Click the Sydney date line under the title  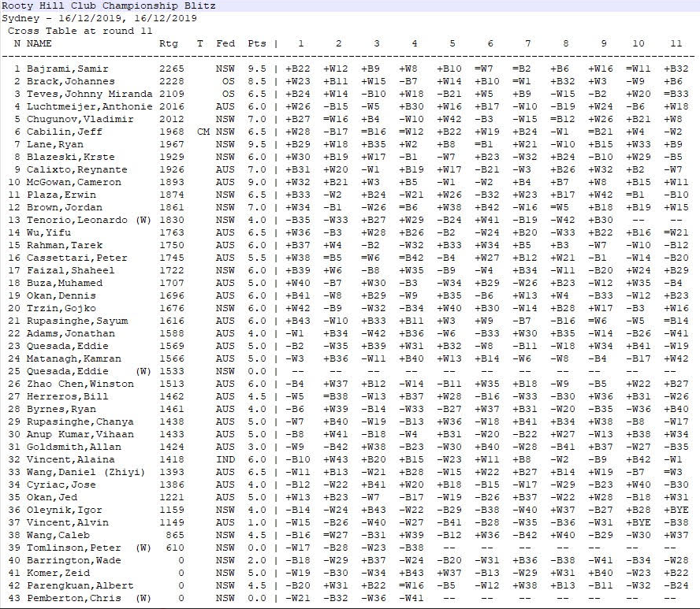99,18
